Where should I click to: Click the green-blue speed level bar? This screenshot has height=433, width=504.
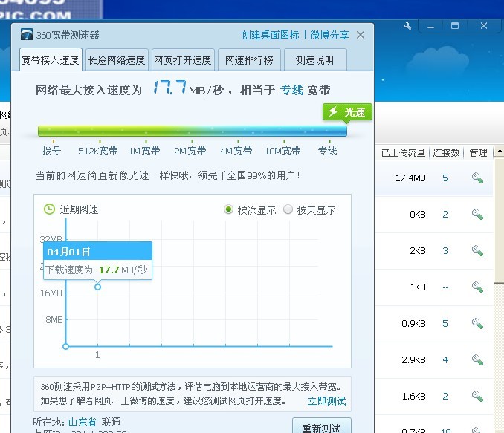[193, 131]
